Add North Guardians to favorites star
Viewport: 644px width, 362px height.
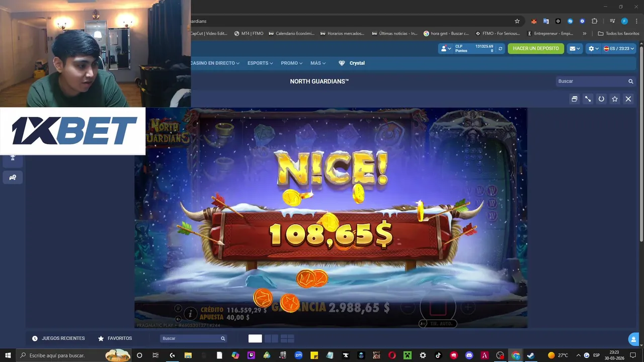click(615, 99)
